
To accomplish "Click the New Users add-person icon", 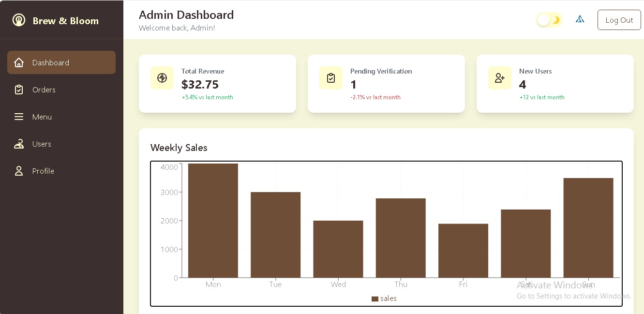I will pos(500,78).
